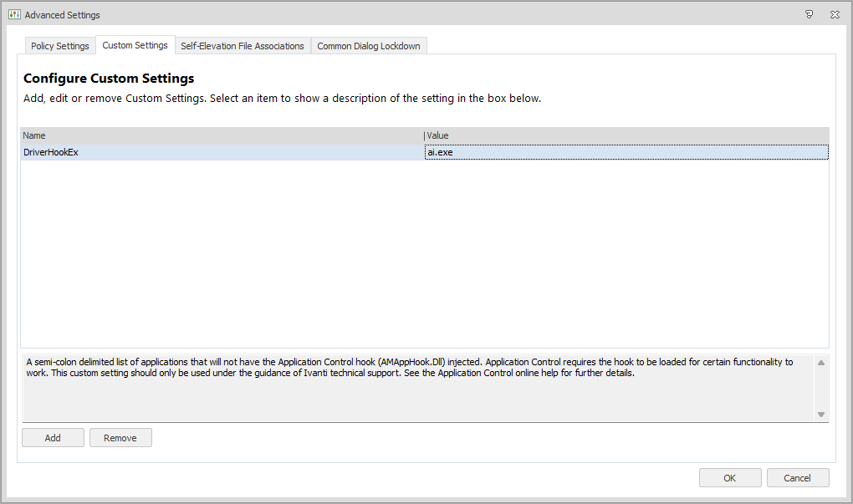This screenshot has width=853, height=504.
Task: Click the help question mark icon
Action: (809, 15)
